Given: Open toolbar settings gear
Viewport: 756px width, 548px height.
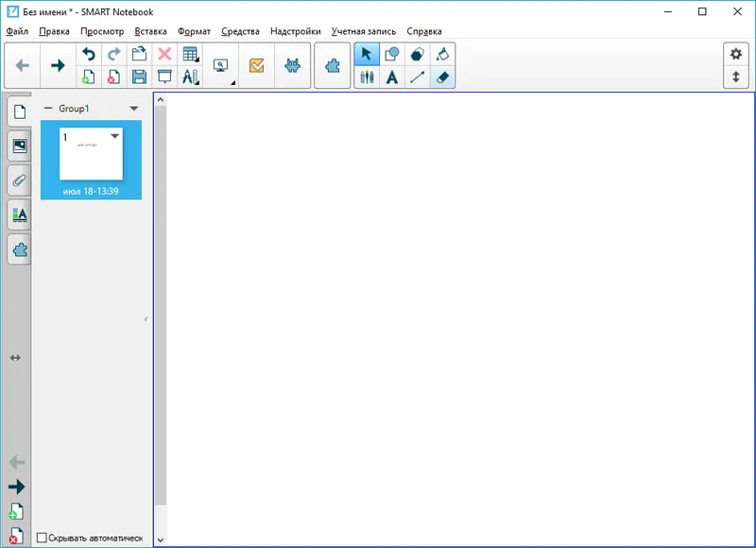Looking at the screenshot, I should point(735,54).
